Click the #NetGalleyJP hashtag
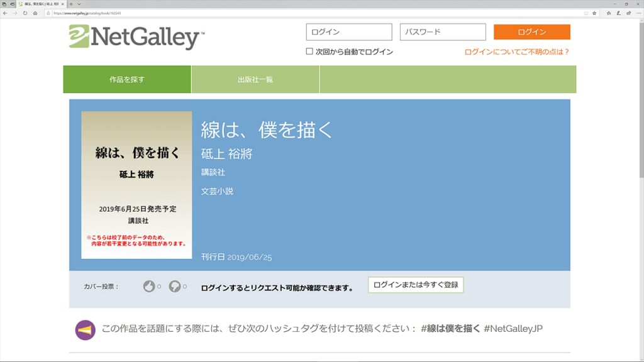The height and width of the screenshot is (362, 644). pos(513,328)
